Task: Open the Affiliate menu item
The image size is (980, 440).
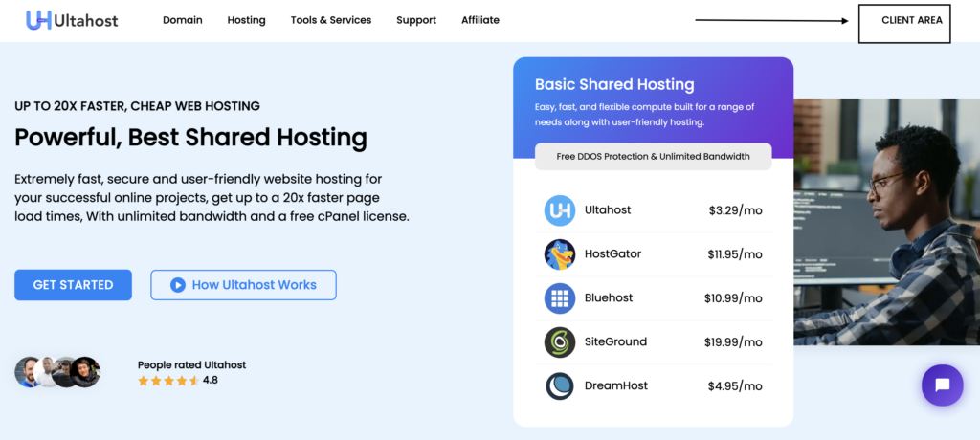Action: pos(480,20)
